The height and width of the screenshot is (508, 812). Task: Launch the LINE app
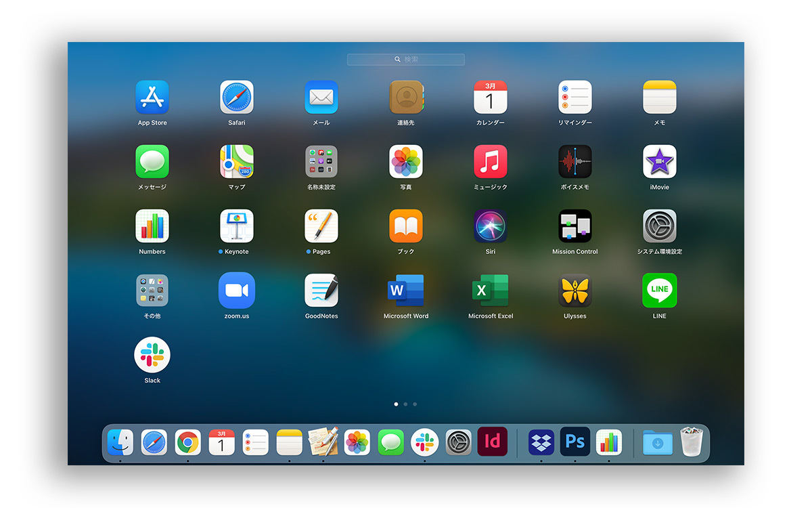(x=660, y=291)
